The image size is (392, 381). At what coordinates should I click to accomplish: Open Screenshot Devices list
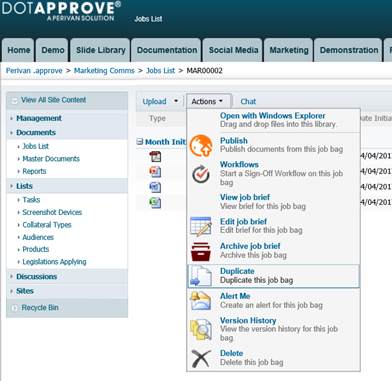pos(52,212)
